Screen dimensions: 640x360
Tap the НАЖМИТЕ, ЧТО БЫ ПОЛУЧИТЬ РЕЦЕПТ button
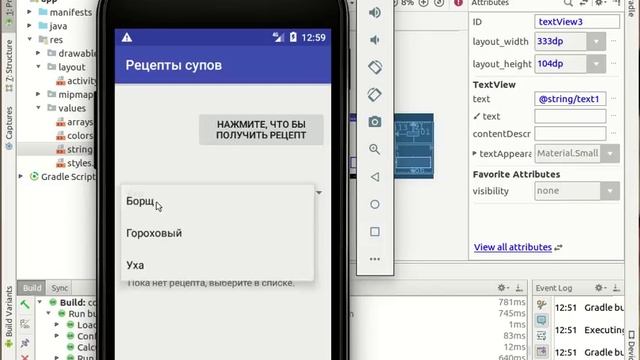tap(261, 130)
